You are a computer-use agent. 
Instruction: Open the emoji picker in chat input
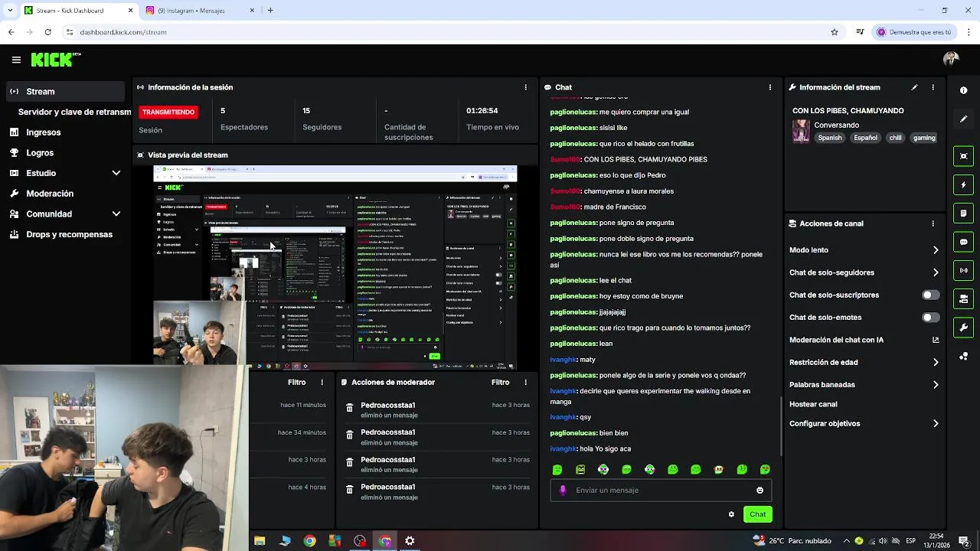pyautogui.click(x=759, y=491)
